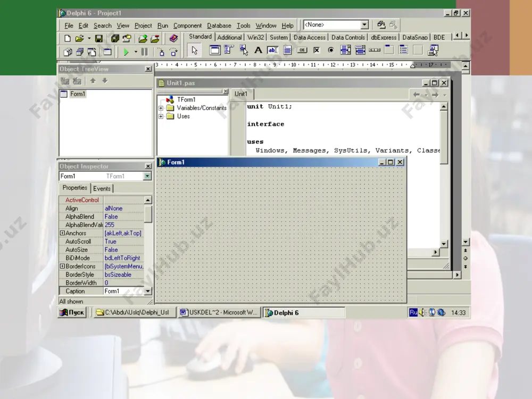Viewport: 532px width, 399px height.
Task: Select the RadioButton component icon
Action: (331, 50)
